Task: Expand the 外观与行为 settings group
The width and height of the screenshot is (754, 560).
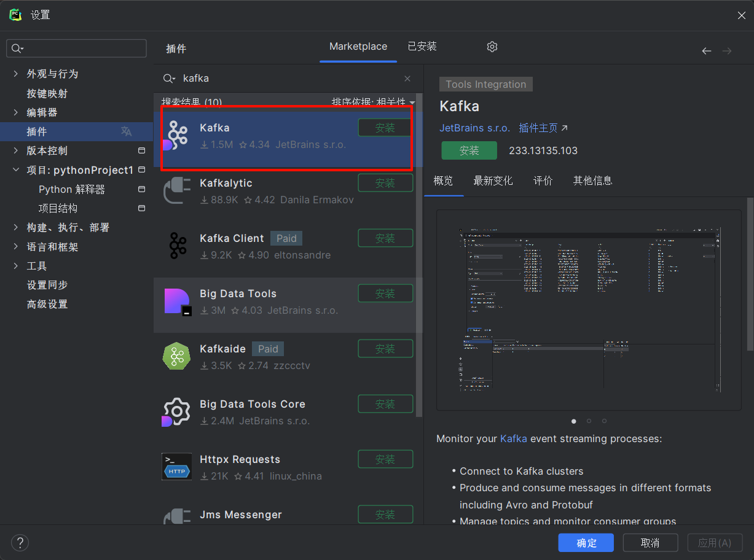Action: [16, 74]
